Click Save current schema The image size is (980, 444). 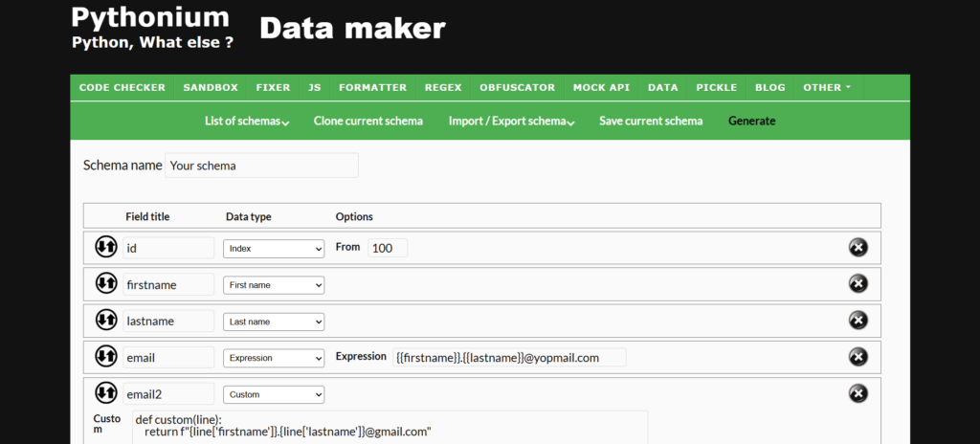point(651,121)
